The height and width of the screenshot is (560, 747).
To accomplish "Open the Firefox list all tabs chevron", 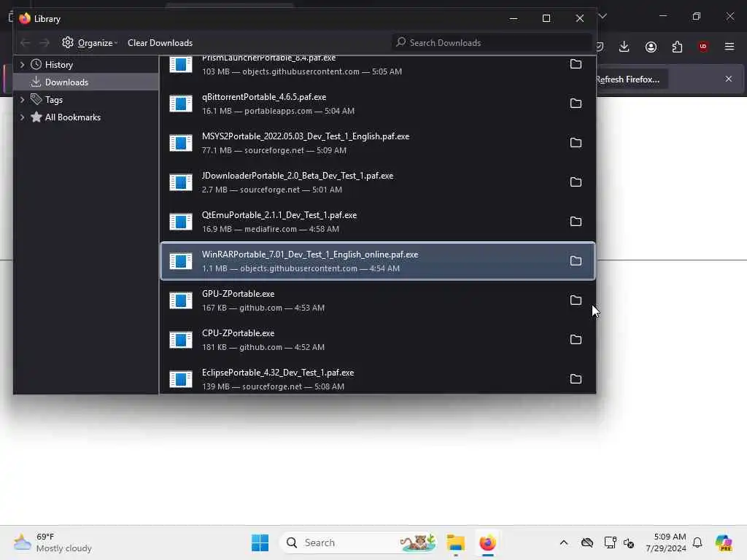I will pyautogui.click(x=603, y=17).
